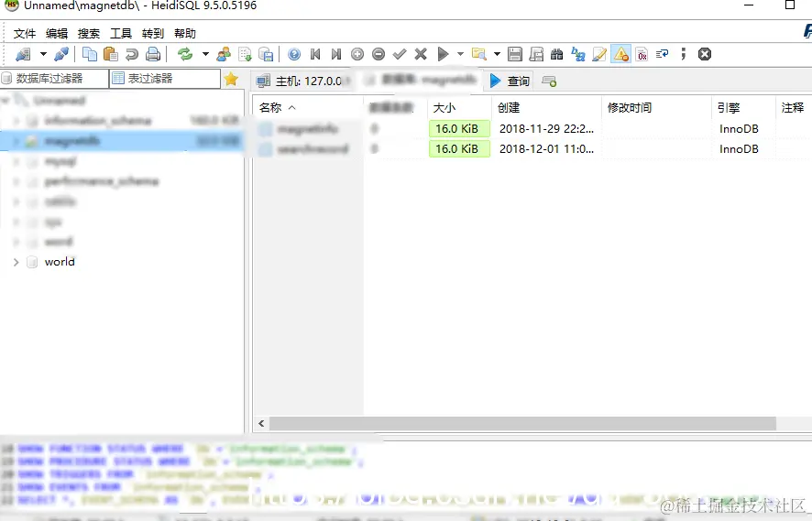Viewport: 812px width, 521px height.
Task: Select the world database in tree
Action: 60,262
